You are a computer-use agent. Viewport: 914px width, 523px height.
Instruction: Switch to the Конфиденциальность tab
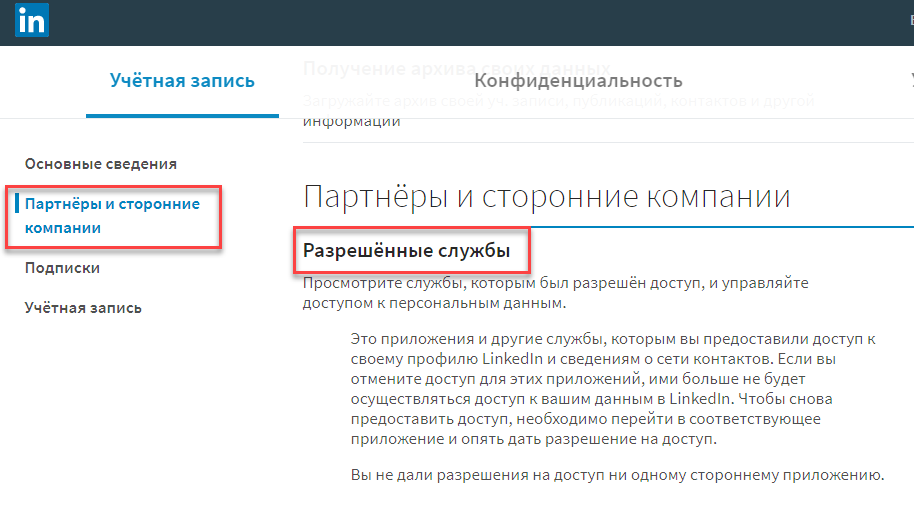[x=578, y=80]
